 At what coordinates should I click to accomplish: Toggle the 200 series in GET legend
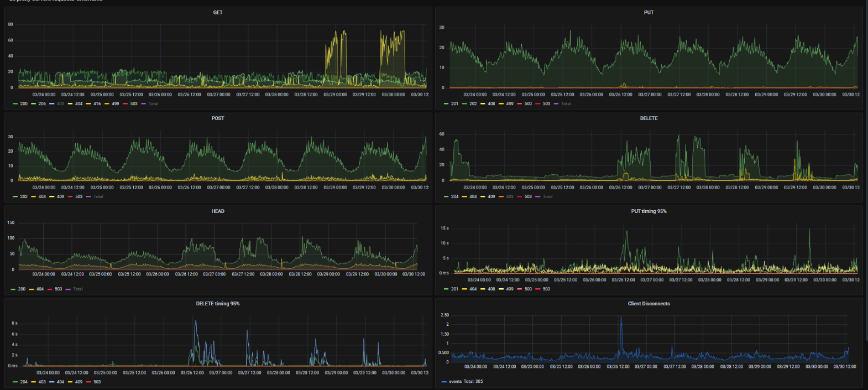coord(24,103)
